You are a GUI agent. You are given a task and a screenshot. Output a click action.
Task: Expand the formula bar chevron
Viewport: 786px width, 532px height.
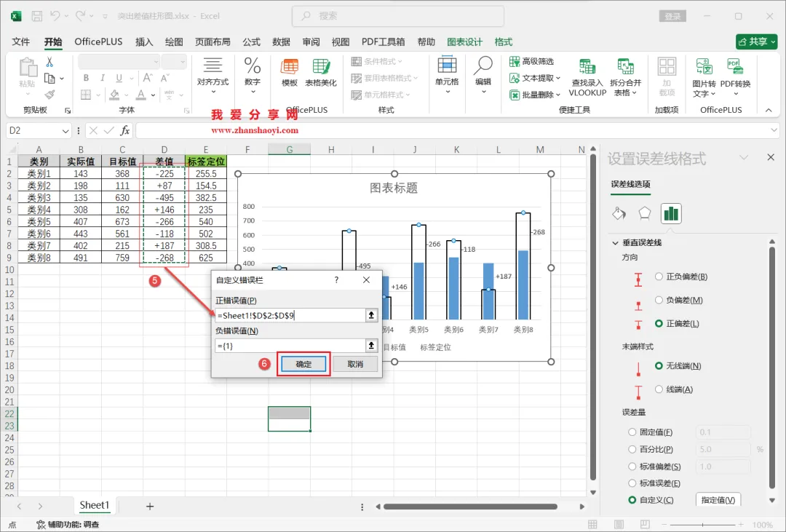[774, 130]
